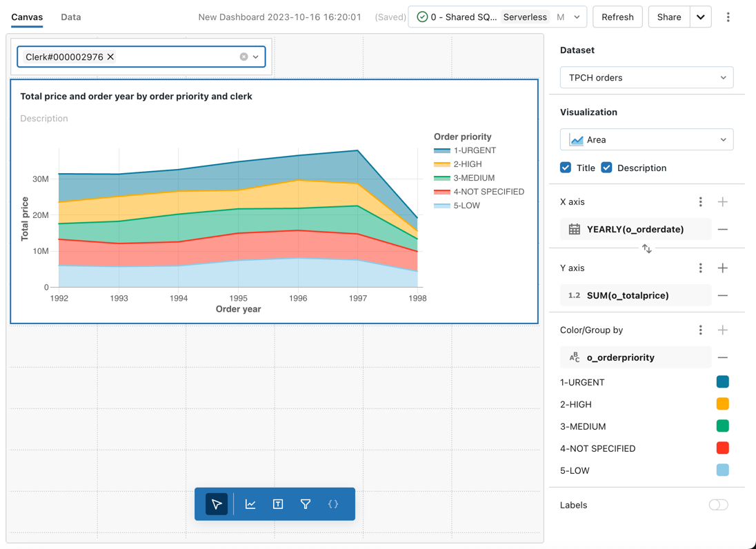The image size is (756, 549).
Task: Click the curly braces toolbar icon
Action: coord(333,504)
